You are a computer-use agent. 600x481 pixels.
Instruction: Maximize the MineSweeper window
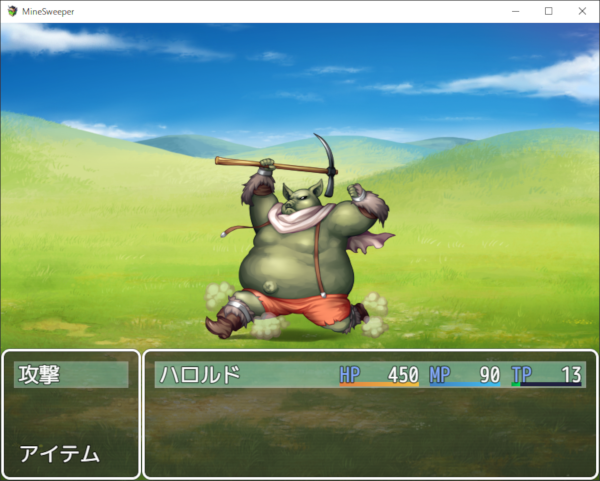pyautogui.click(x=548, y=11)
